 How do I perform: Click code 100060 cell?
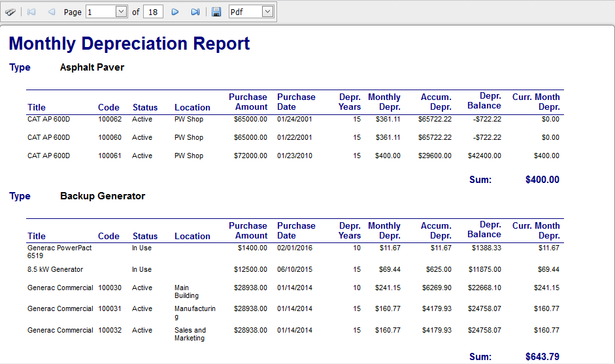click(x=110, y=138)
